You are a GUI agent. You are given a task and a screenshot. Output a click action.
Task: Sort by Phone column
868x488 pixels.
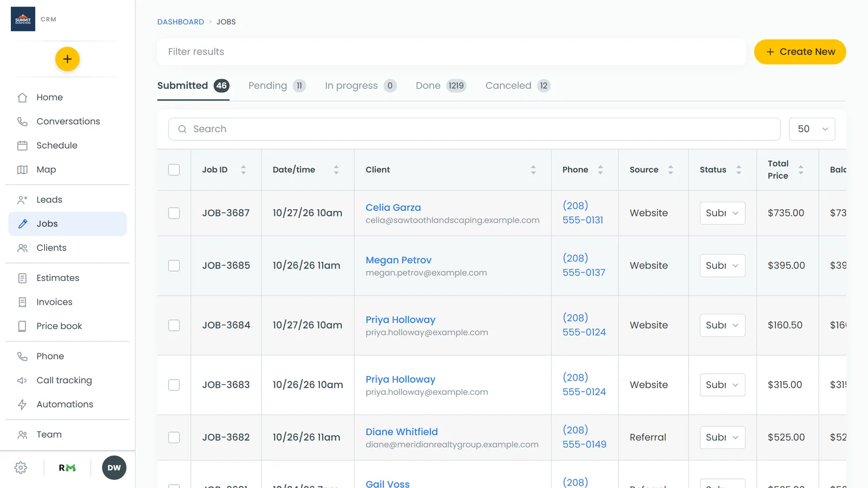(x=601, y=170)
